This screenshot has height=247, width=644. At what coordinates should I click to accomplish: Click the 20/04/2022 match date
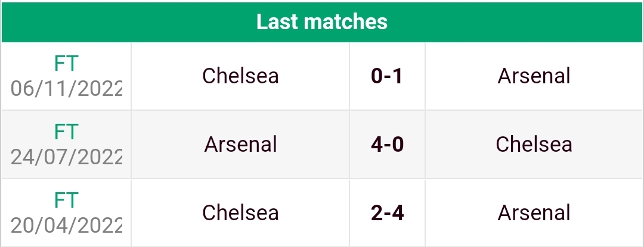(67, 226)
